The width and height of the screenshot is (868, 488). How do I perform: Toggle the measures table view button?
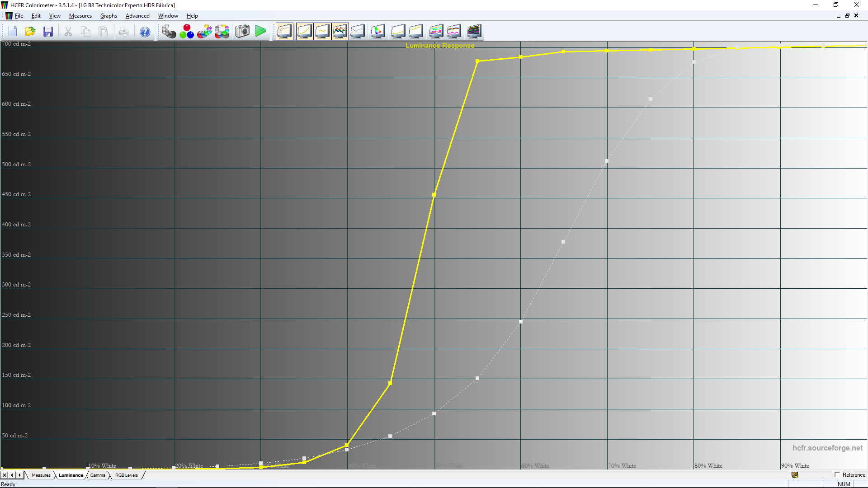[284, 32]
